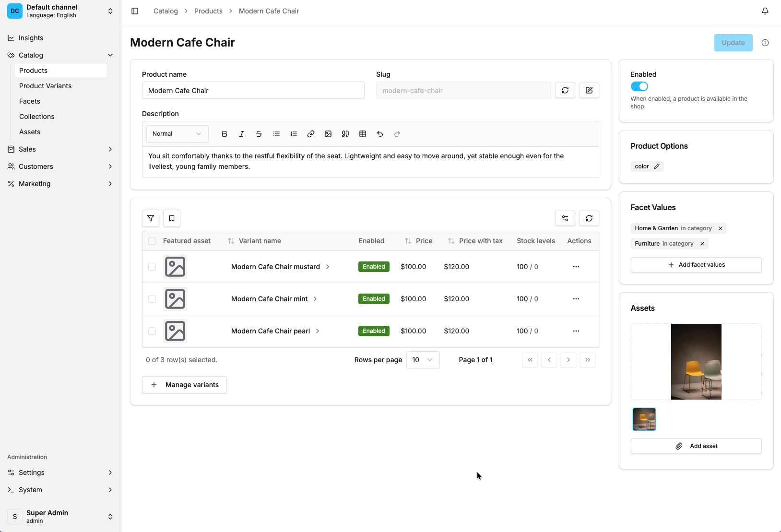Insert an image in description
The image size is (781, 532).
pyautogui.click(x=328, y=134)
